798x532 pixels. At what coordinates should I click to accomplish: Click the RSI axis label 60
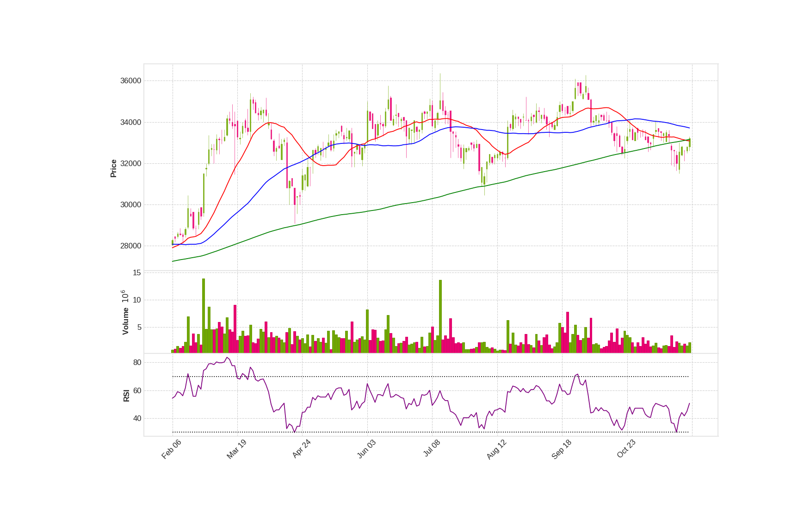pos(137,391)
